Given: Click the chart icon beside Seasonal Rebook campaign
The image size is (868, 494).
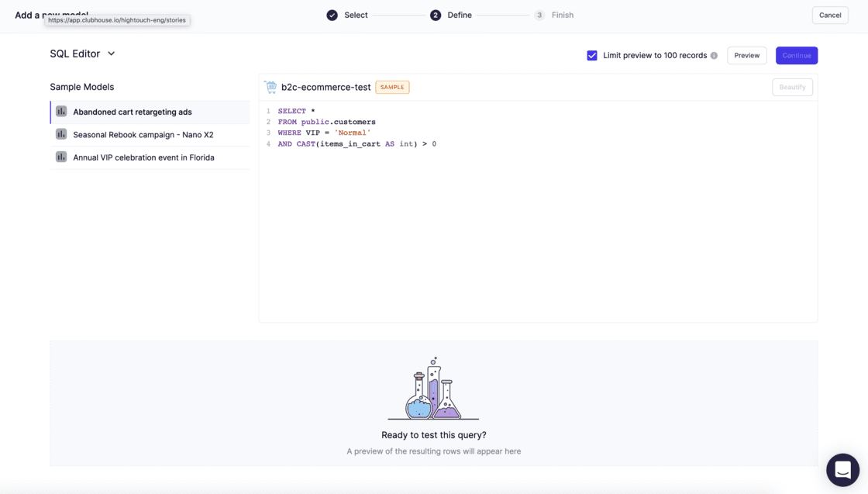Looking at the screenshot, I should (x=61, y=134).
